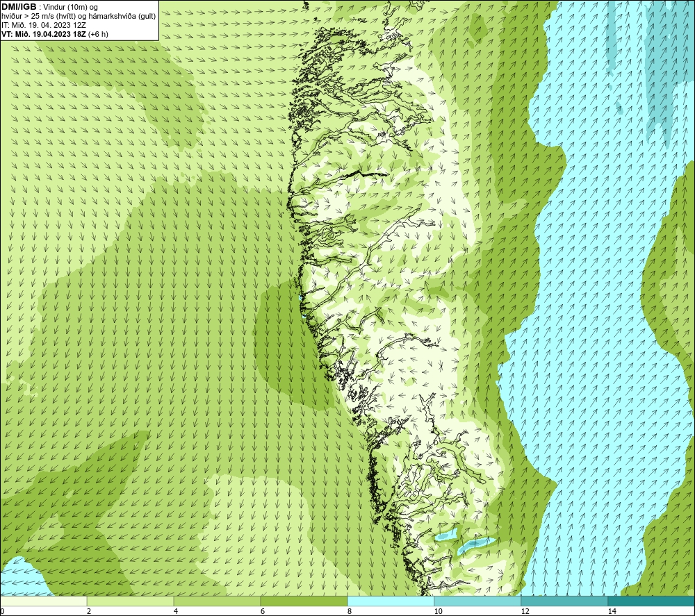Select the 6–8 m/s dark green legend color
The width and height of the screenshot is (695, 616).
point(304,601)
